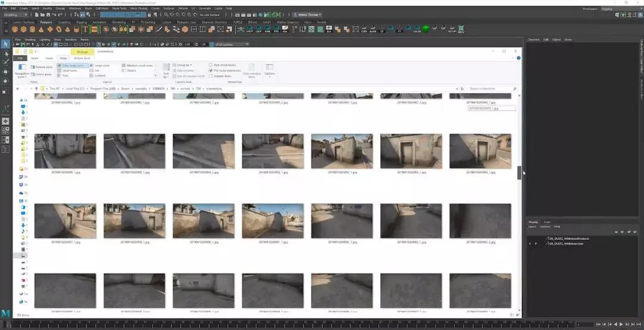The height and width of the screenshot is (330, 644).
Task: Open the viewport renderer dropdown in panel toolbar
Action: coord(229,44)
